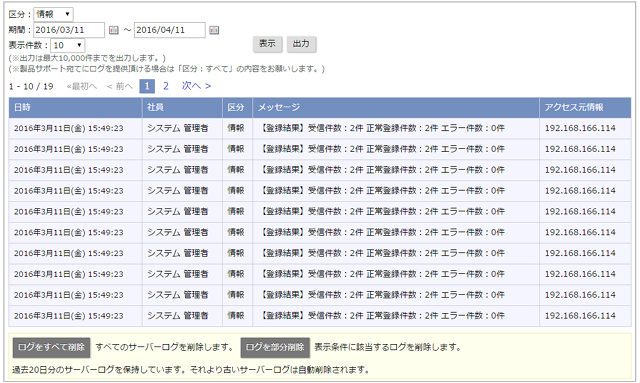Click the < 前へ pagination link
The width and height of the screenshot is (640, 383).
click(120, 86)
